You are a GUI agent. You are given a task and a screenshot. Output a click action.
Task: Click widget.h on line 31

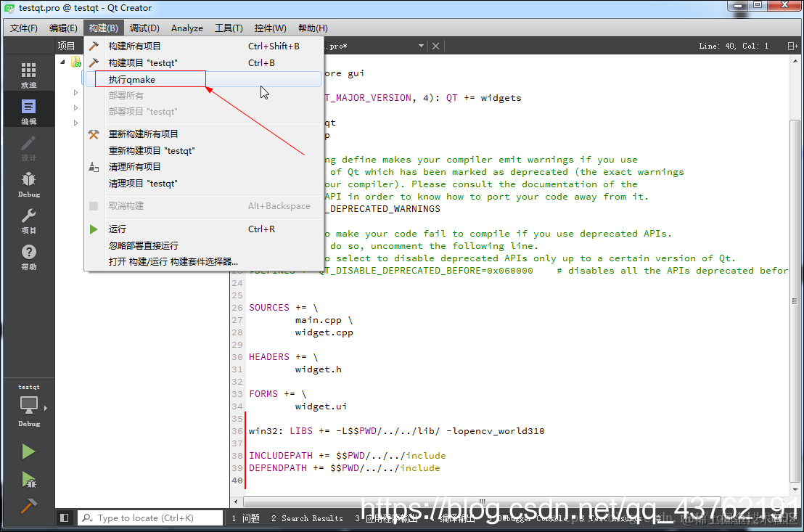[318, 369]
